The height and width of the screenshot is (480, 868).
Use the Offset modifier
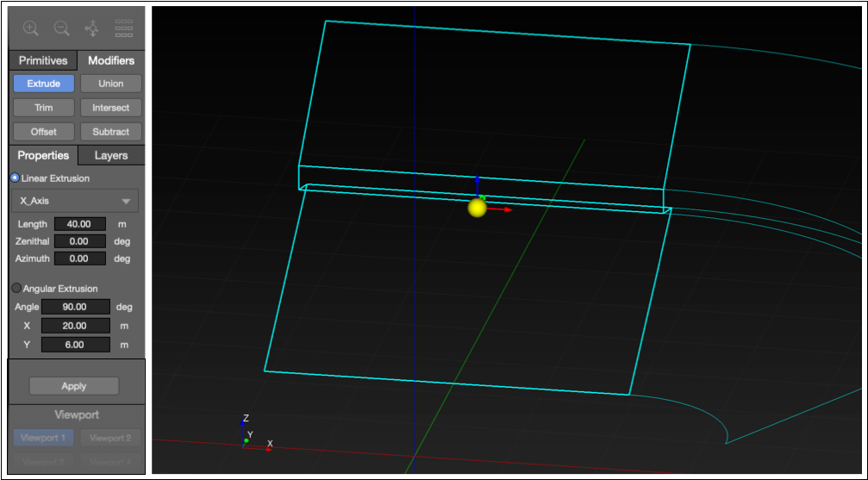(x=44, y=132)
